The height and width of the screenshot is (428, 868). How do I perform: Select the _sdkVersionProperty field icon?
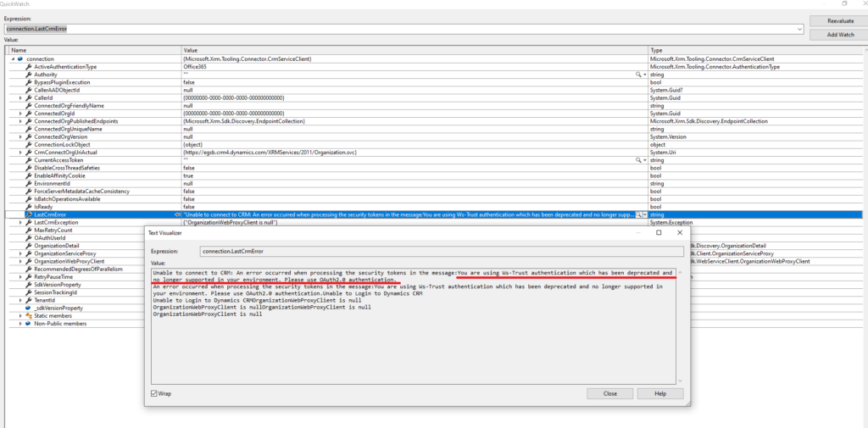29,308
